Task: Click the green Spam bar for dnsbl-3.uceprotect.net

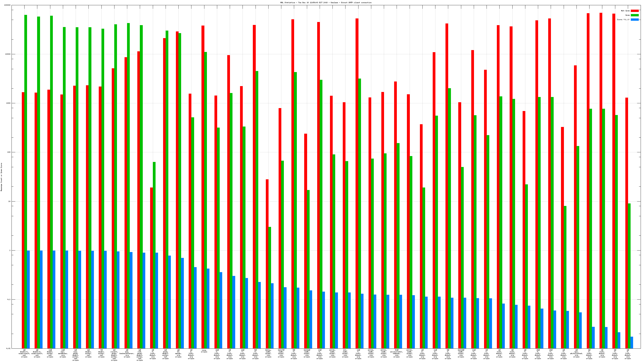Action: click(x=26, y=175)
